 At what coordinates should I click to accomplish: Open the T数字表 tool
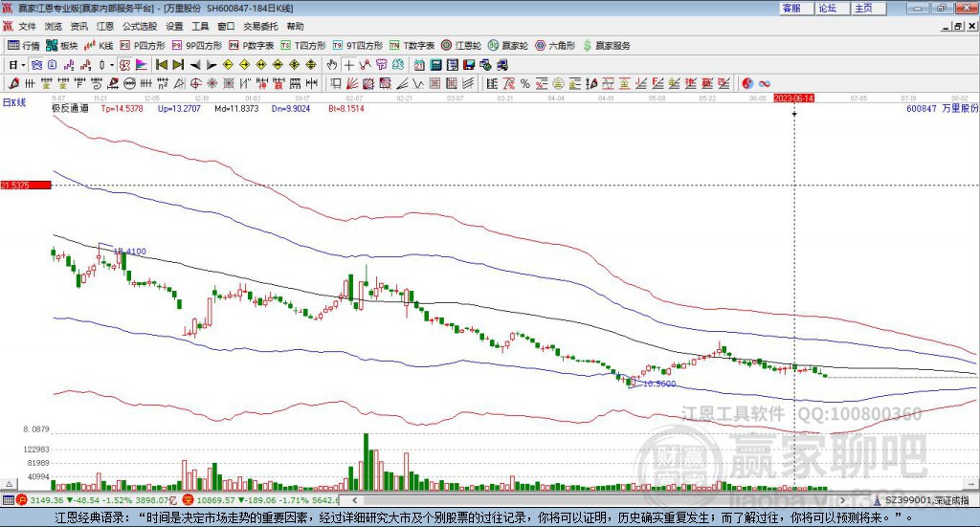(412, 46)
